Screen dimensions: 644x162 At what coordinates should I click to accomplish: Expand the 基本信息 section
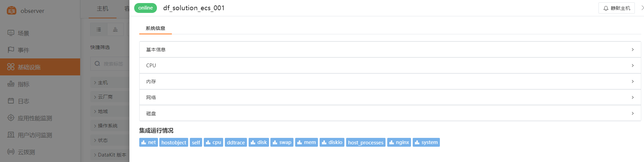[x=390, y=50]
